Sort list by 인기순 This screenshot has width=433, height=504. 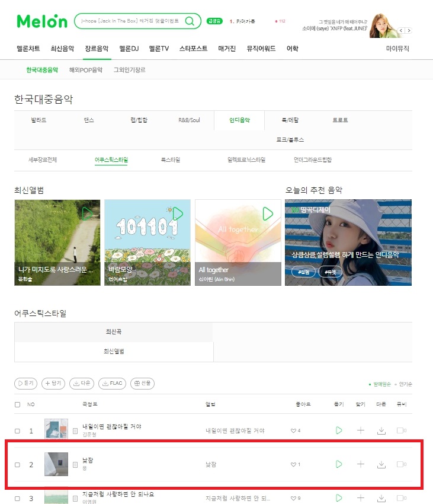(x=405, y=384)
